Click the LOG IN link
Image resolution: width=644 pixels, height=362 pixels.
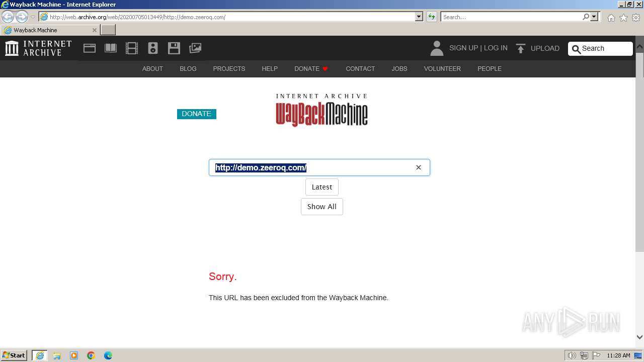496,48
